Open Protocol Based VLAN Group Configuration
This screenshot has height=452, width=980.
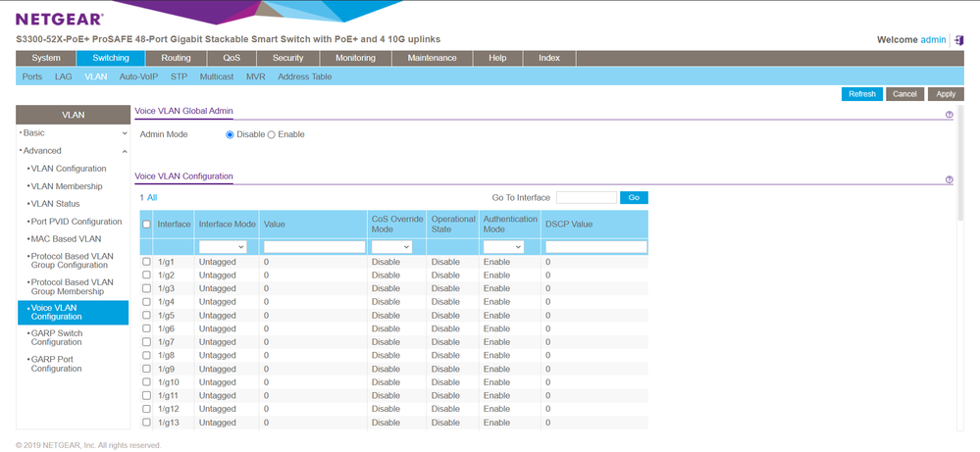pyautogui.click(x=74, y=261)
